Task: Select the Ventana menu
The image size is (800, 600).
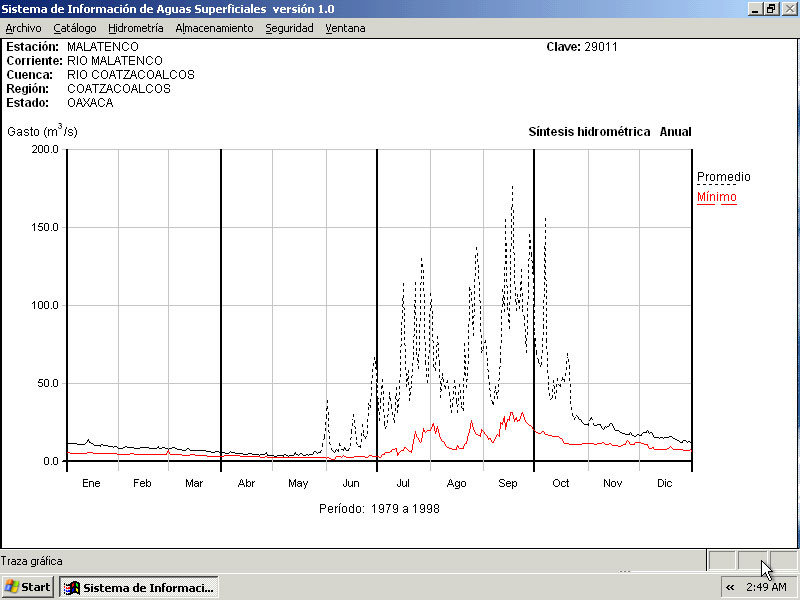Action: (345, 28)
